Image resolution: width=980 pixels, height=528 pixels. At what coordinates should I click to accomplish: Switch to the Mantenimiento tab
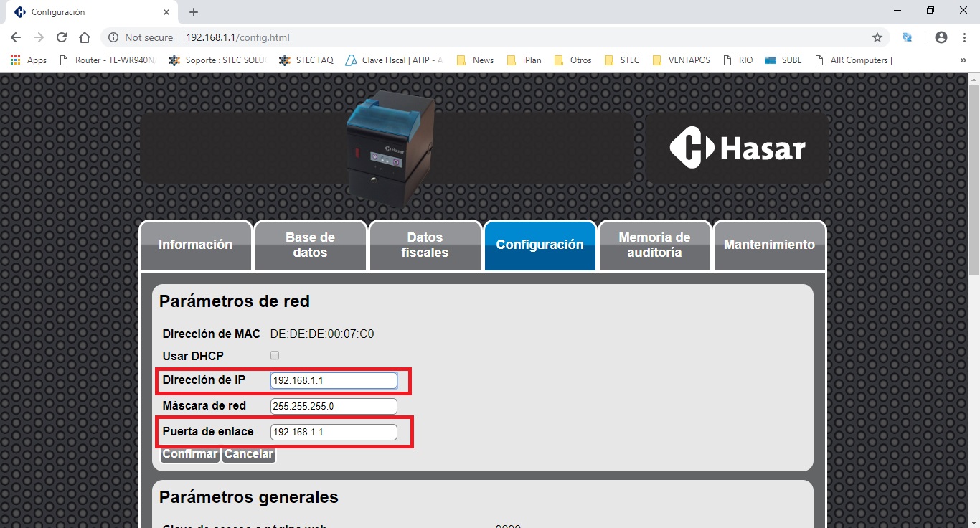(x=769, y=245)
